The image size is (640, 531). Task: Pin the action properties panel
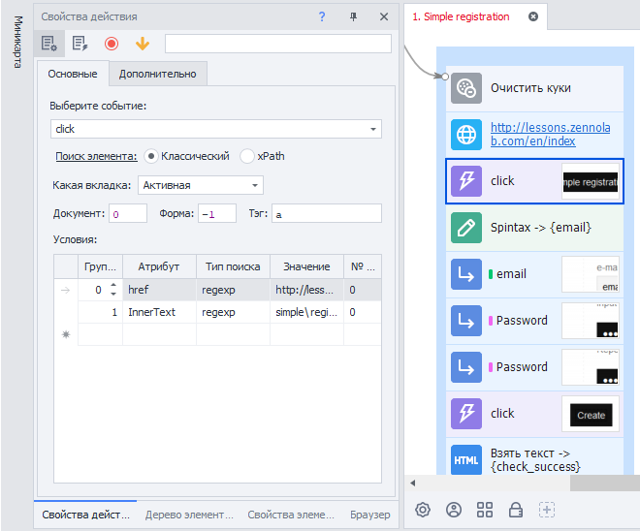tap(353, 17)
